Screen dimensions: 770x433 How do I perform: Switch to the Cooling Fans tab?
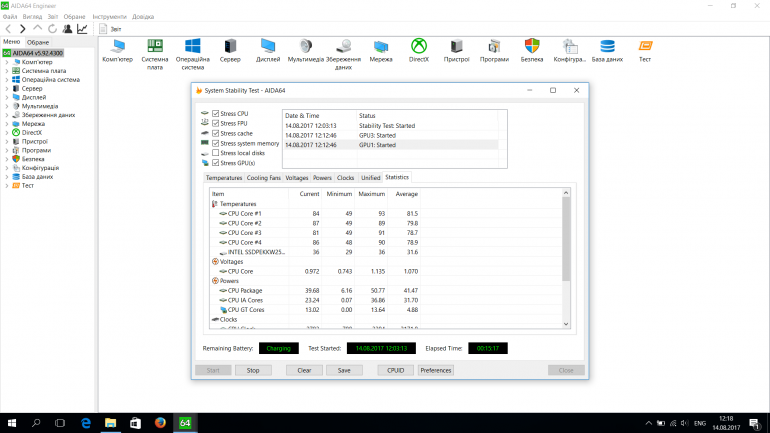264,178
